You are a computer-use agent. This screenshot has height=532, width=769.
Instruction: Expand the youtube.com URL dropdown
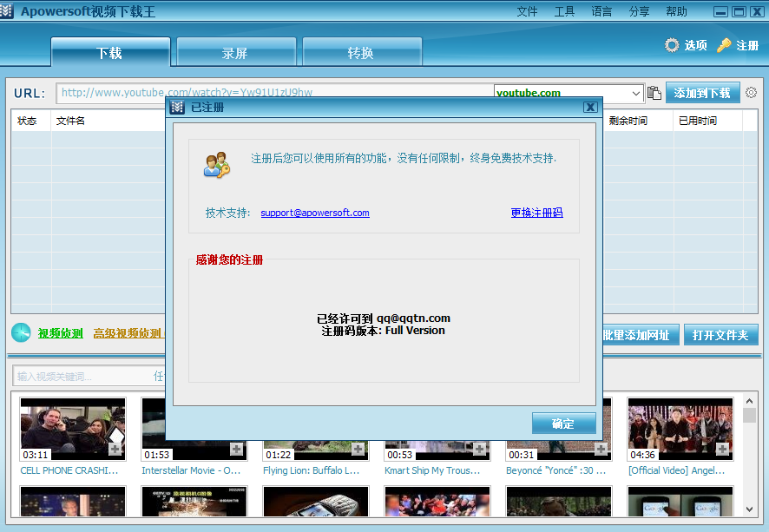(x=635, y=93)
